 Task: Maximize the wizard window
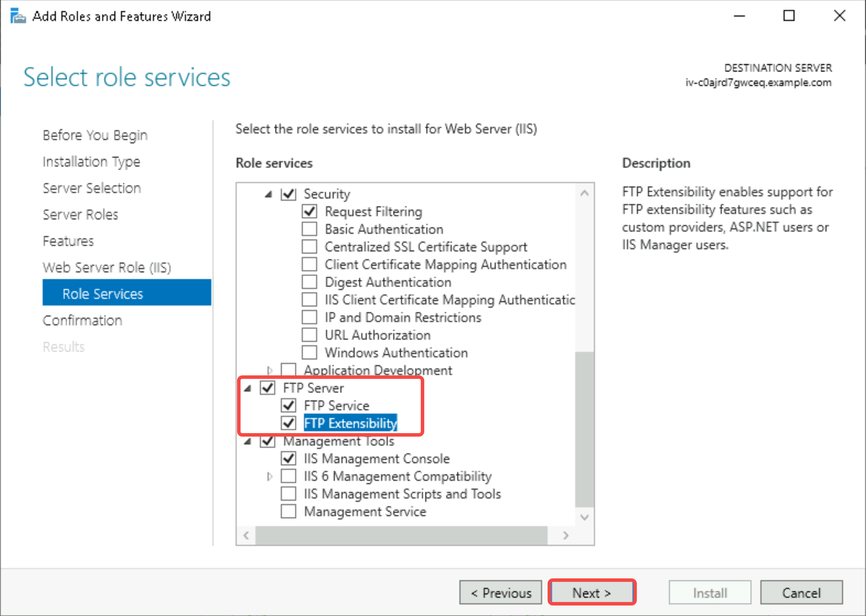pyautogui.click(x=789, y=16)
